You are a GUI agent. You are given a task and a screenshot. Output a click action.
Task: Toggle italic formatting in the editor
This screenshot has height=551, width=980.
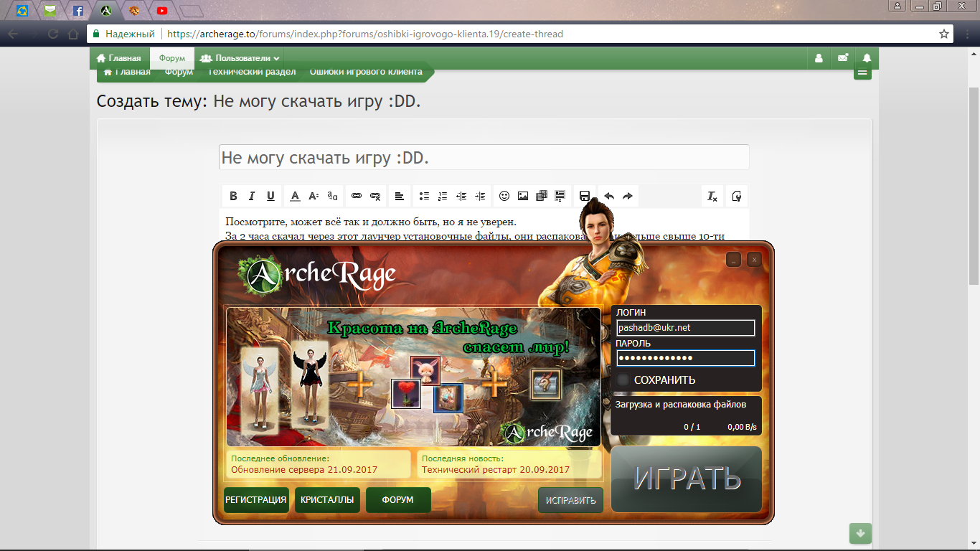(252, 196)
